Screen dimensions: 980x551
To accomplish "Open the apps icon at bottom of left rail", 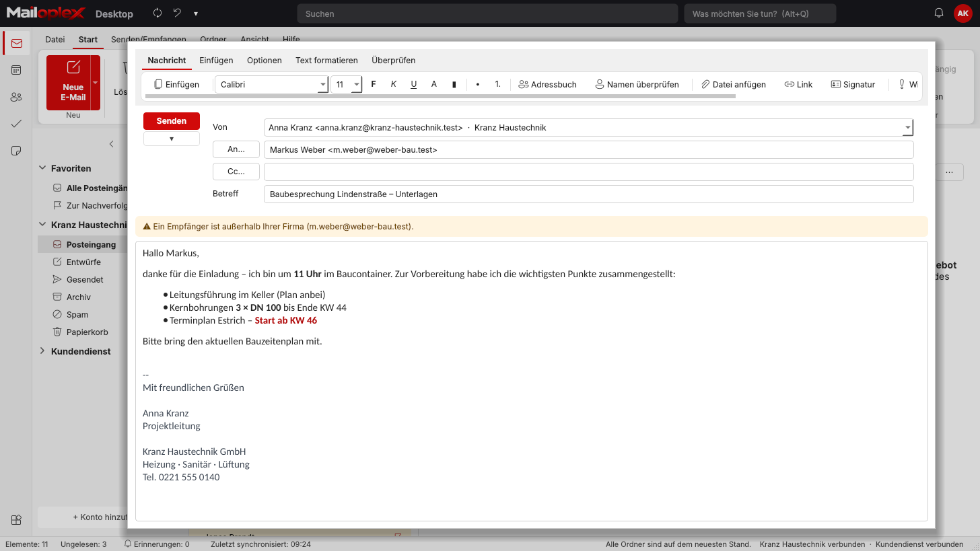I will coord(17,519).
